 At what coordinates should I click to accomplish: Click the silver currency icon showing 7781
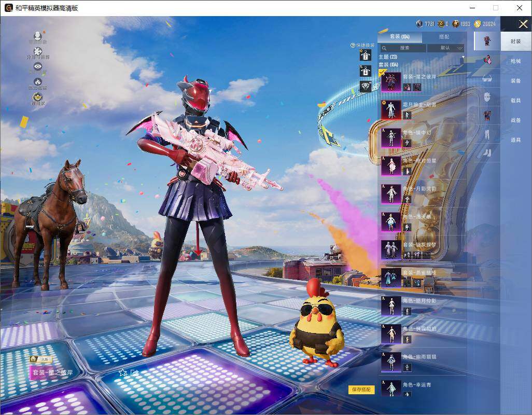(x=419, y=23)
